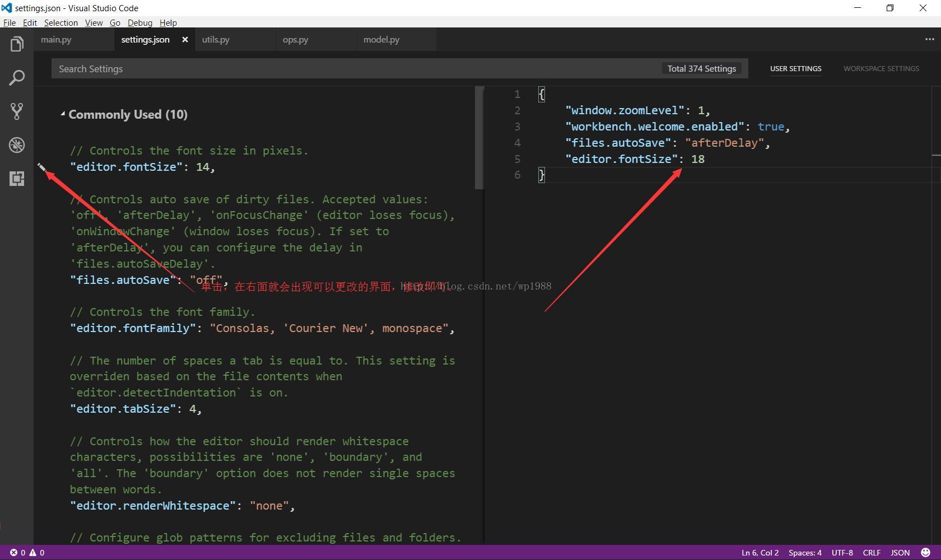Select the User Settings scope

[795, 68]
